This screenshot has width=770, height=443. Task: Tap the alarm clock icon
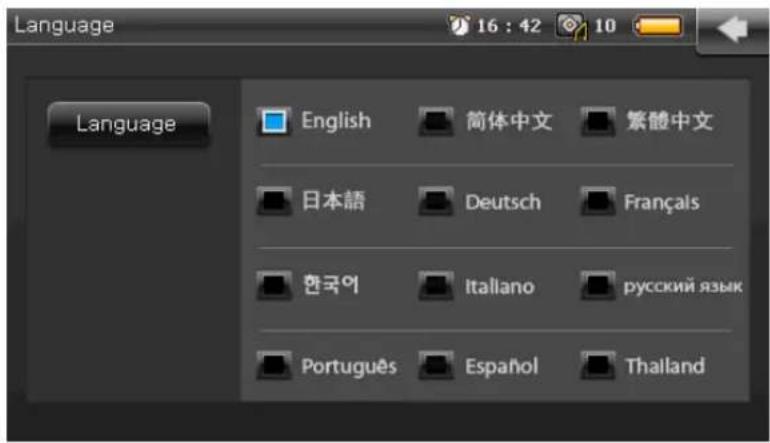[460, 26]
